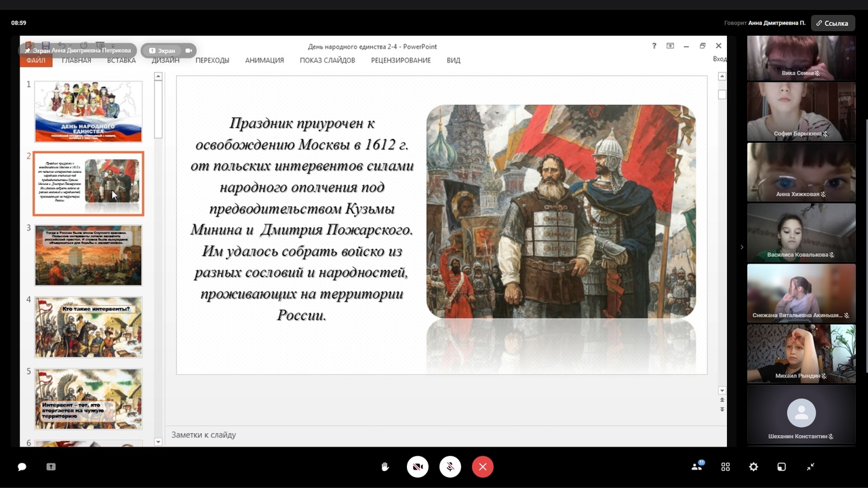Viewport: 868px width, 488px height.
Task: Raise hand using the hand icon
Action: click(x=385, y=467)
